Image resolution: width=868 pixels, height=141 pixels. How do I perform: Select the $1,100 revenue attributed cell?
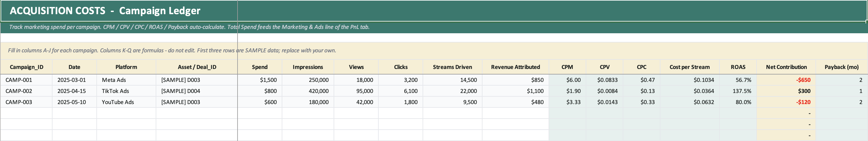(516, 91)
